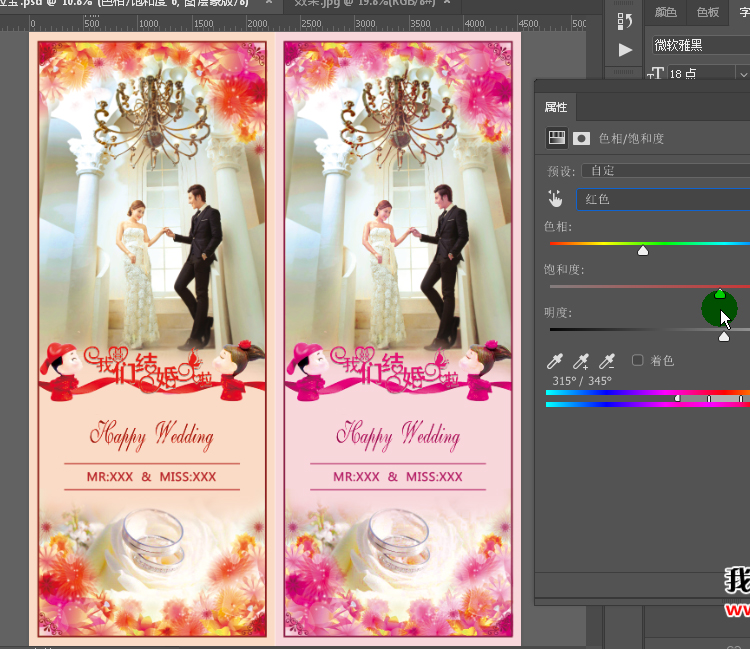The height and width of the screenshot is (649, 750).
Task: Select the .psd document tab
Action: [x=124, y=3]
